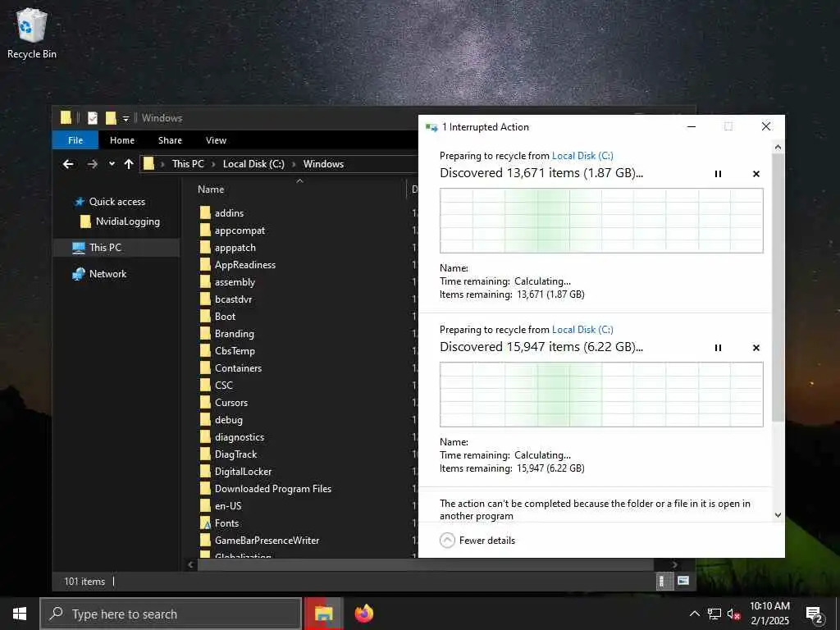Go back in File Explorer
Viewport: 840px width, 630px height.
click(x=68, y=164)
